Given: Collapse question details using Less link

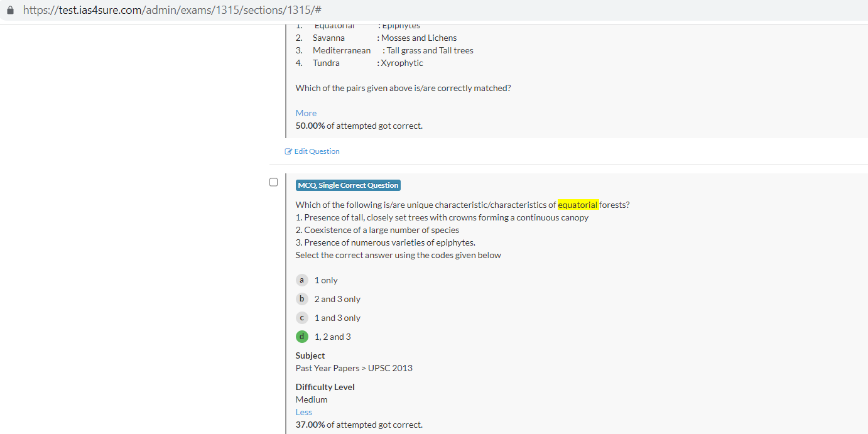Looking at the screenshot, I should click(x=303, y=412).
